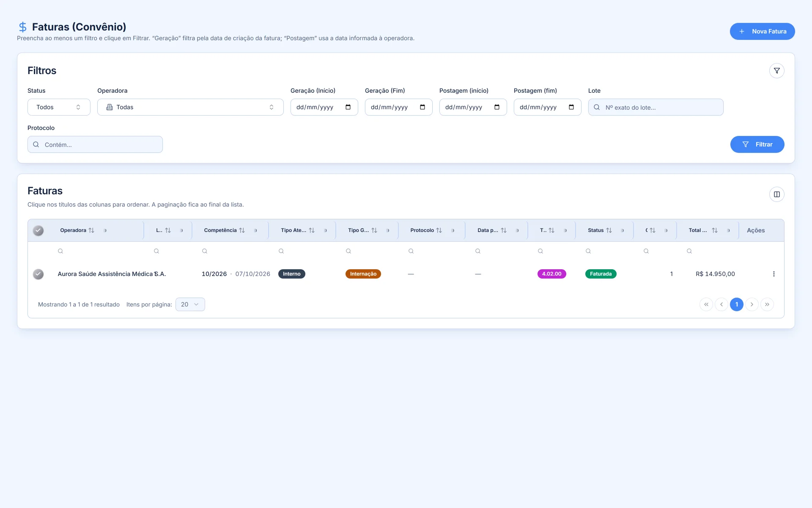Jump to last page double arrow
This screenshot has width=812, height=508.
(767, 304)
